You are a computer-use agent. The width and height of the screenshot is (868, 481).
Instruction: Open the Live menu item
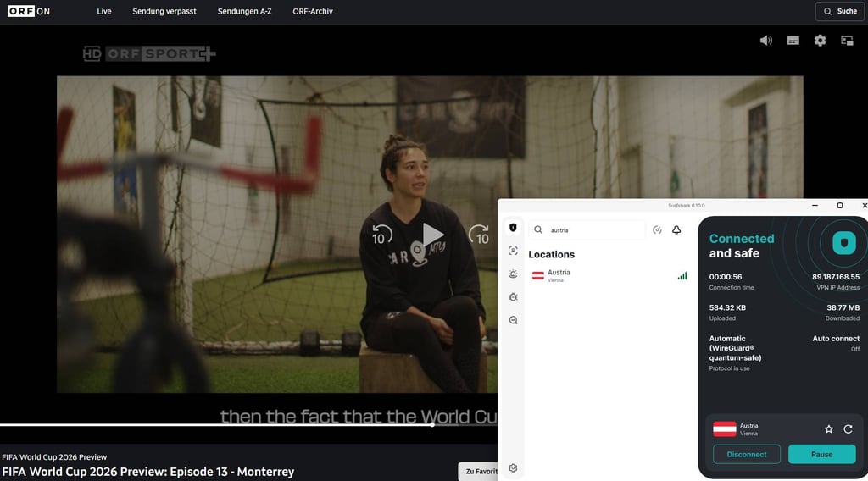(104, 11)
